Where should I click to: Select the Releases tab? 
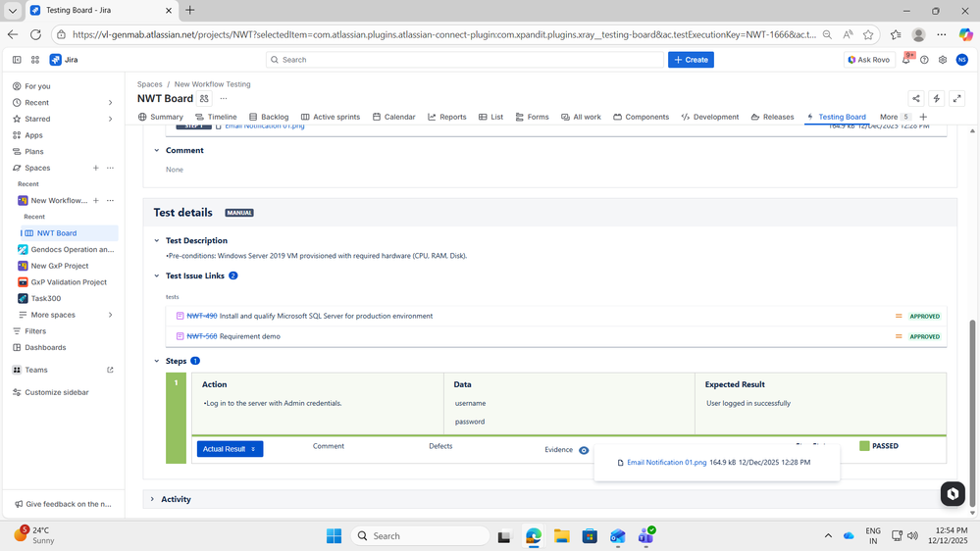click(x=772, y=117)
